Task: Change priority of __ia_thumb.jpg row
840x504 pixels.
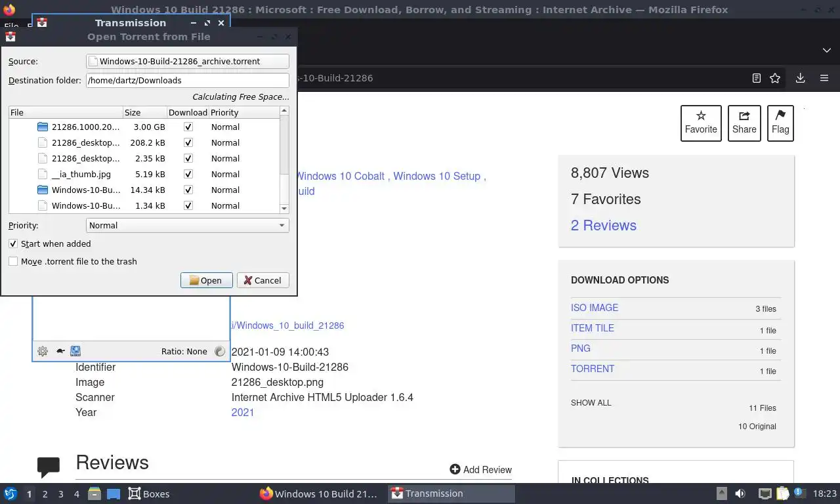Action: coord(225,174)
